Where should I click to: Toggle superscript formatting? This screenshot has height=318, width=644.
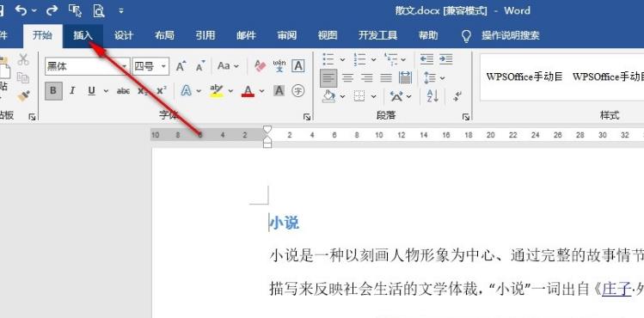[x=162, y=91]
